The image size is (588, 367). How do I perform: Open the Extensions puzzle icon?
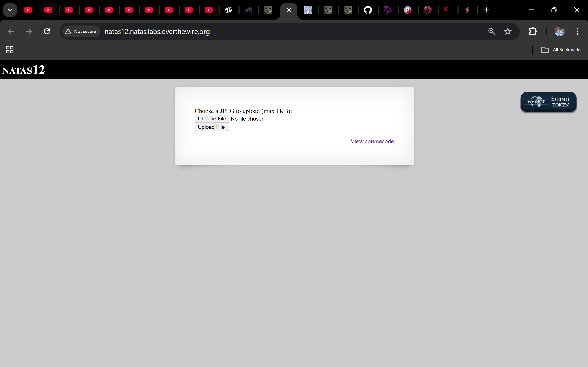533,31
